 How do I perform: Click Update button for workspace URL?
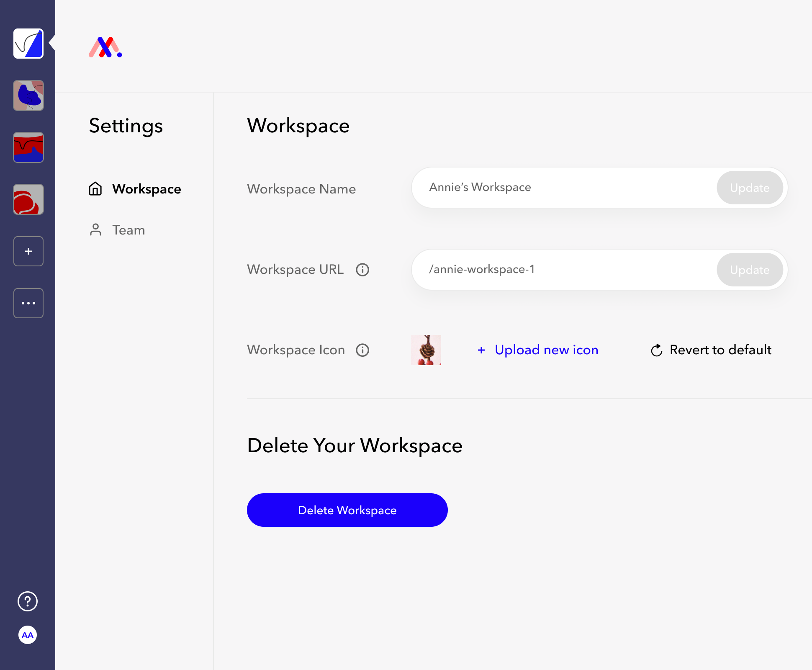pos(749,269)
